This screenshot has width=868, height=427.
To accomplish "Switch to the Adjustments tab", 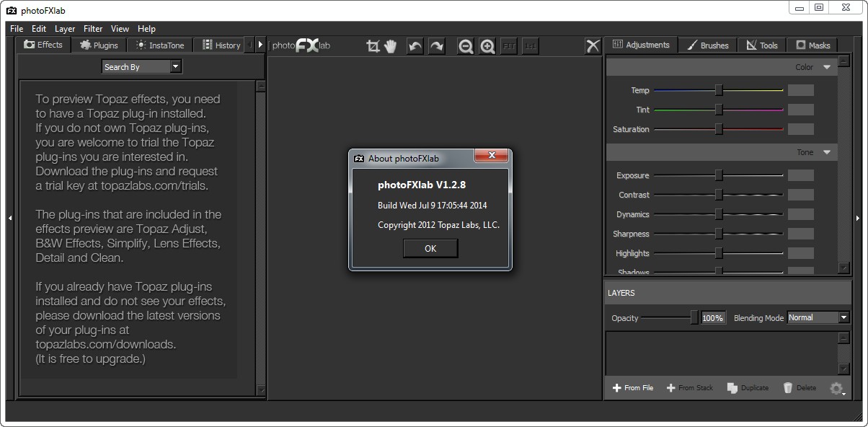I will [x=641, y=45].
